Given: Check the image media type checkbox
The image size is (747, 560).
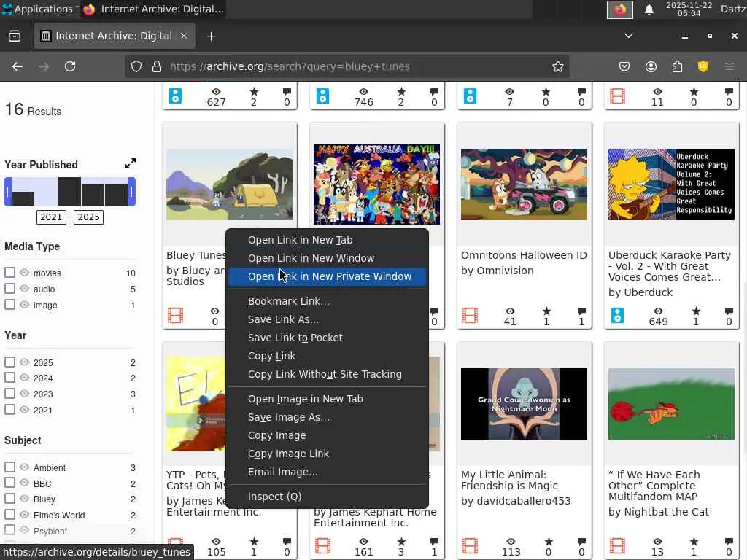Looking at the screenshot, I should (9, 304).
